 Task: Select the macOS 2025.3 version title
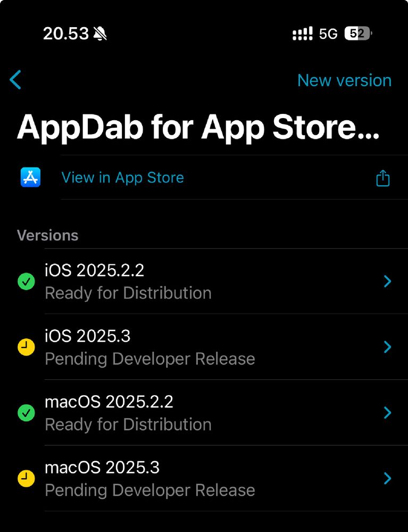pyautogui.click(x=102, y=468)
